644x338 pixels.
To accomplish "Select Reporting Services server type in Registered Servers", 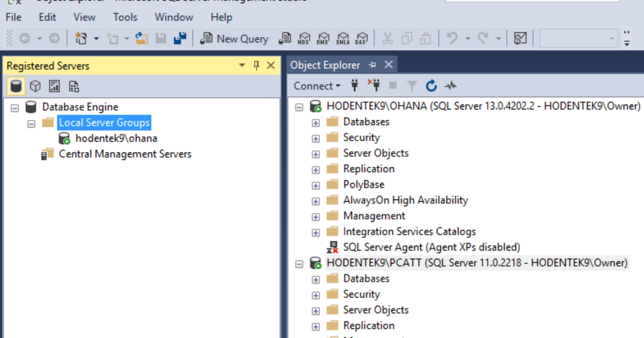I will coord(54,86).
